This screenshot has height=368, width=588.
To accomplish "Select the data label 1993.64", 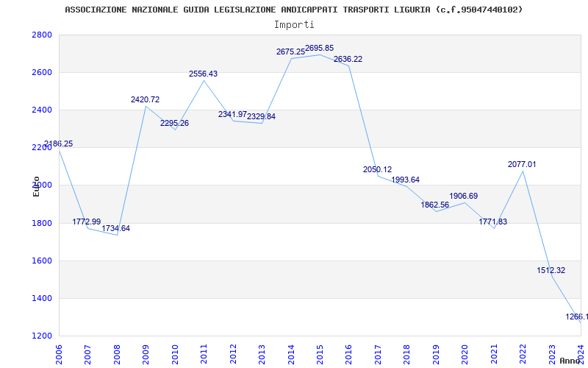I will click(x=406, y=180).
